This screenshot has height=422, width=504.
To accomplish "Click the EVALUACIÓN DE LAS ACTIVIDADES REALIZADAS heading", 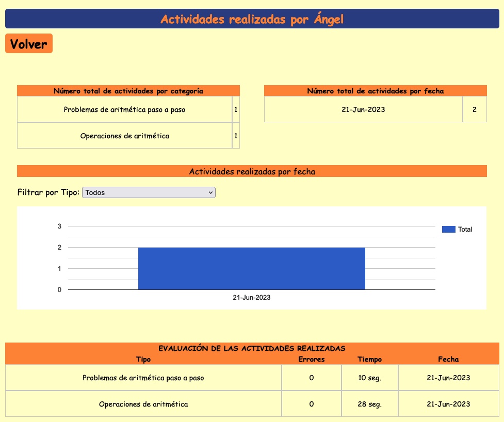I will (252, 348).
